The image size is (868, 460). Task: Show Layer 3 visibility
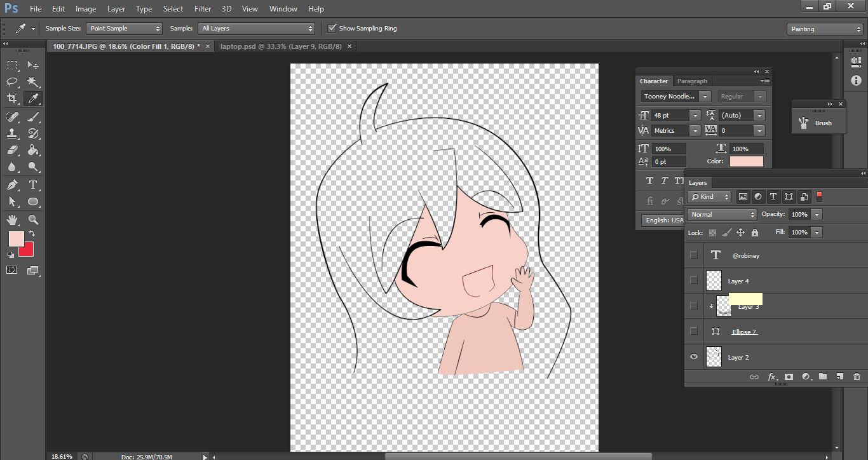(694, 306)
